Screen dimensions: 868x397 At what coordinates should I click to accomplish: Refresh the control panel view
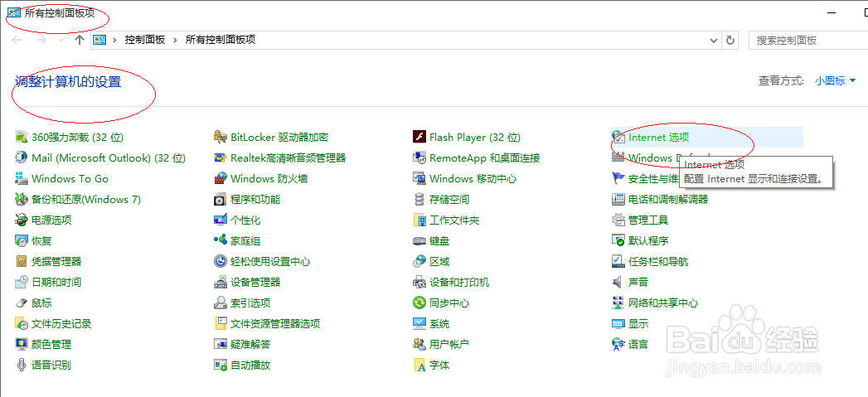click(x=730, y=40)
